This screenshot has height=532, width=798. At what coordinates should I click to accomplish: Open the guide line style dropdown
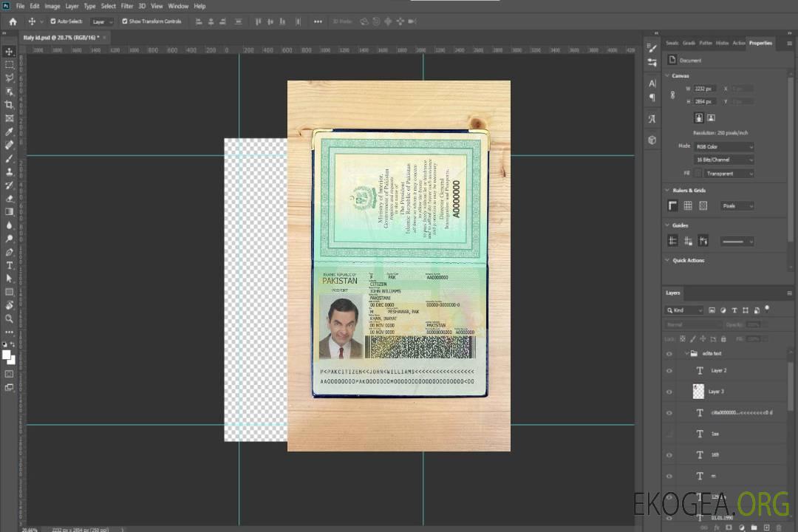pos(737,242)
